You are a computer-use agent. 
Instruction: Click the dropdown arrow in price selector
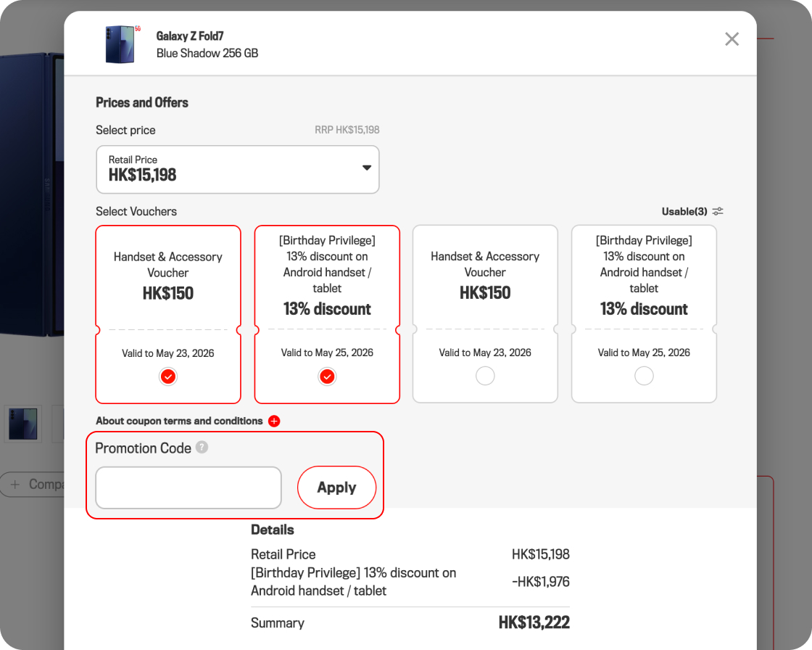(x=367, y=168)
